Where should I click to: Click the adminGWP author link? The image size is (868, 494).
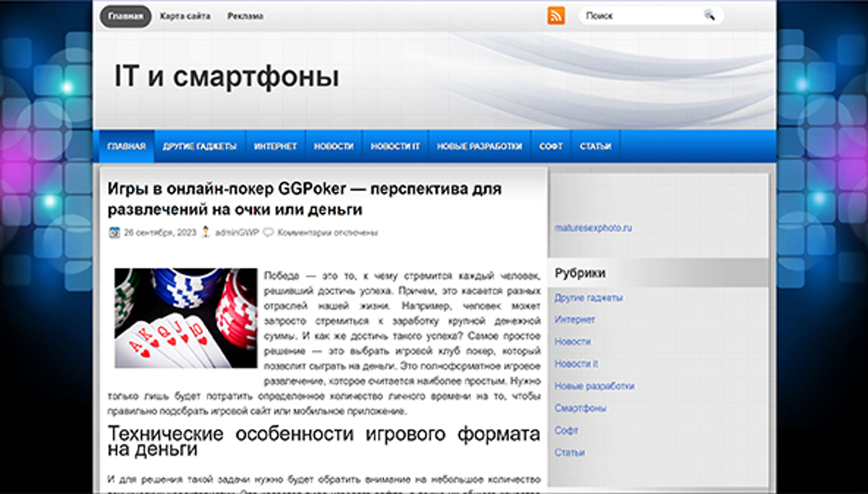(237, 232)
